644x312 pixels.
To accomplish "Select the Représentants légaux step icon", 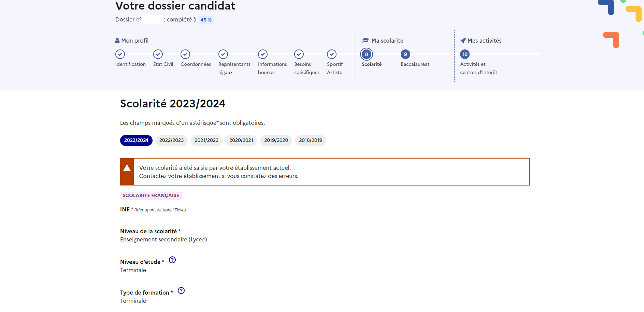I will (223, 54).
